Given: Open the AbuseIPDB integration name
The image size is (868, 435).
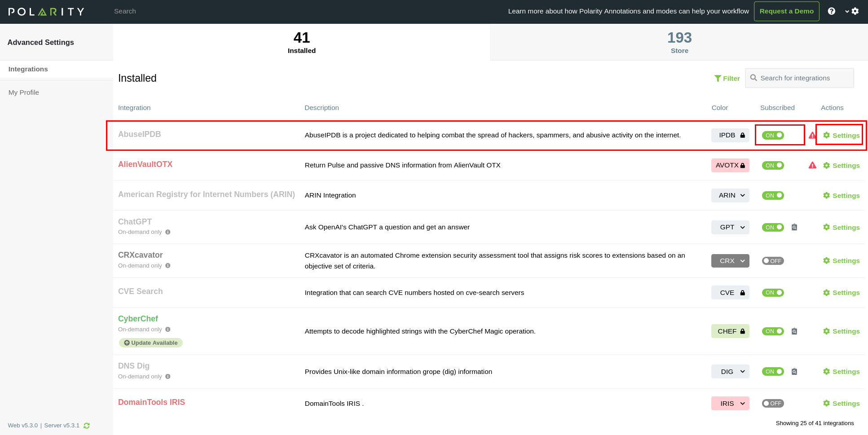Looking at the screenshot, I should coord(139,134).
